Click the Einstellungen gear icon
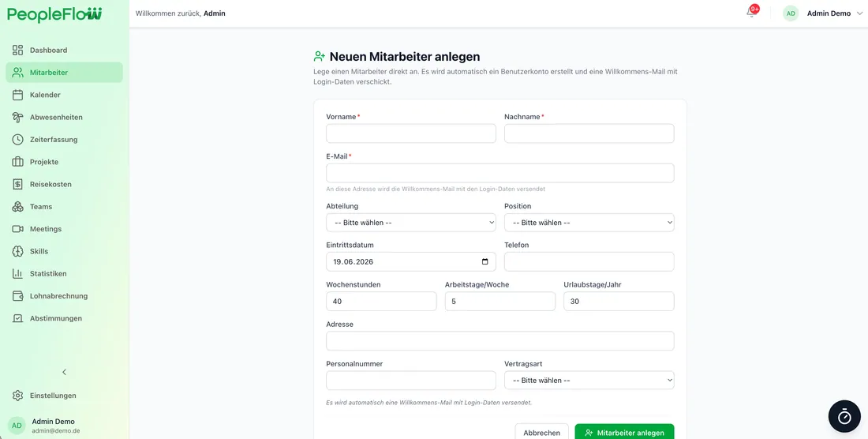 pos(17,396)
